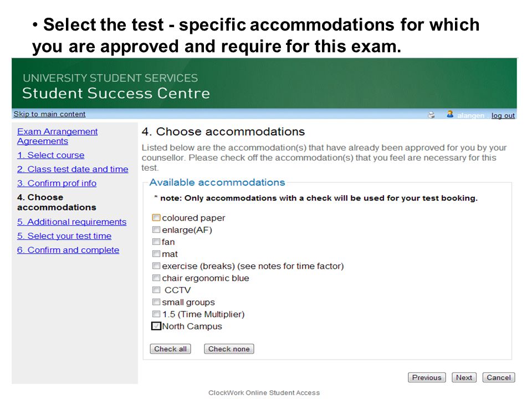
Task: Go to Next step button
Action: (x=464, y=377)
